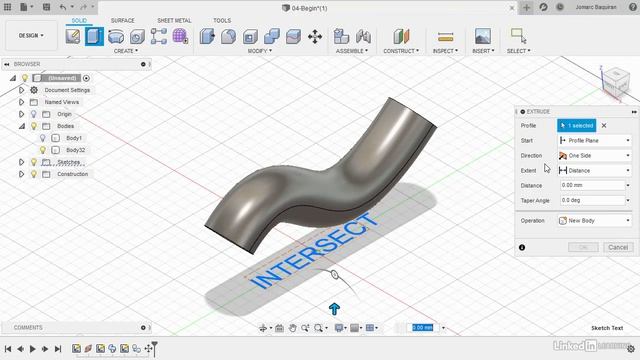Click the blue extrude distance arrow manipulator
Image resolution: width=640 pixels, height=360 pixels.
pos(334,309)
